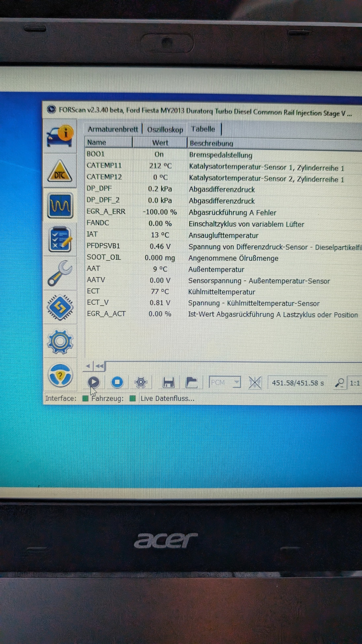Screen dimensions: 362x644
Task: Load a saved data log file
Action: coord(191,382)
